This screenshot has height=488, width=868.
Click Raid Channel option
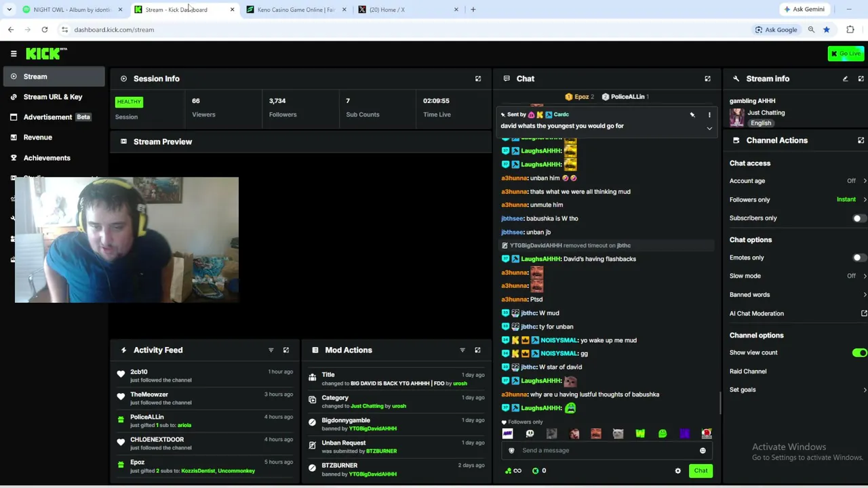748,371
